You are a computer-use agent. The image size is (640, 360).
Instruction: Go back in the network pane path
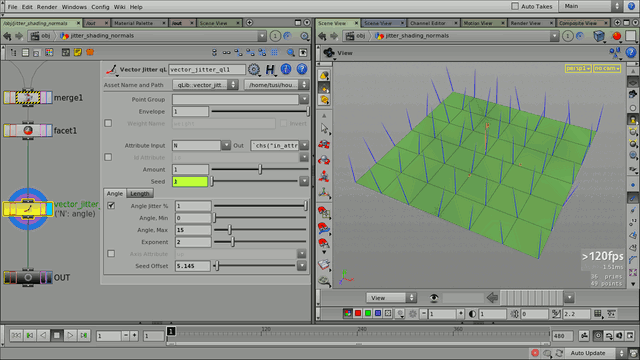point(7,36)
